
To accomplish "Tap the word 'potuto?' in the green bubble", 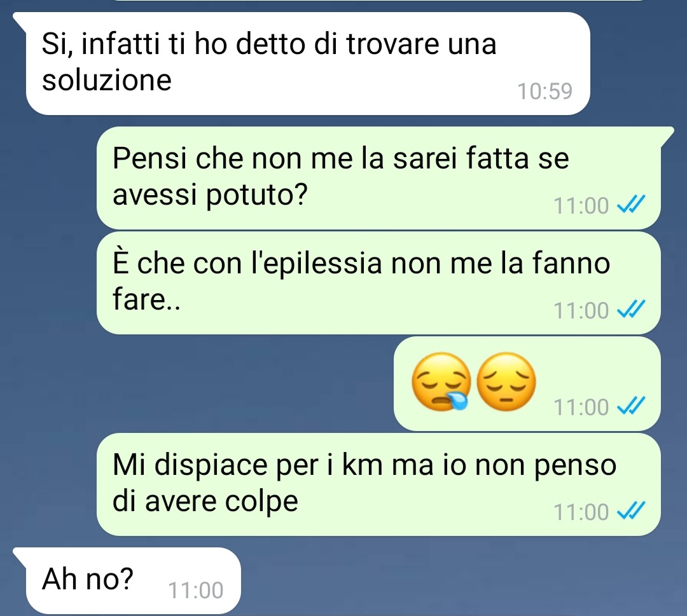I will (x=257, y=195).
